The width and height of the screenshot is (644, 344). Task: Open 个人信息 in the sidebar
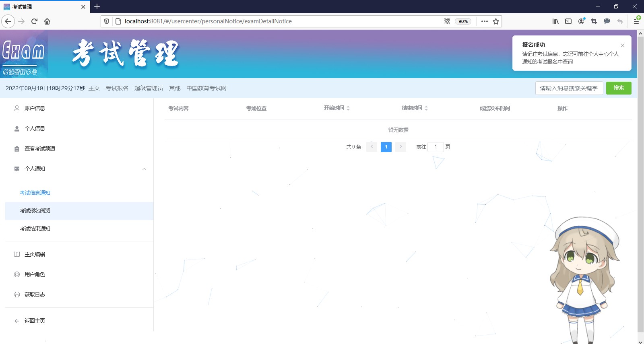tap(79, 128)
